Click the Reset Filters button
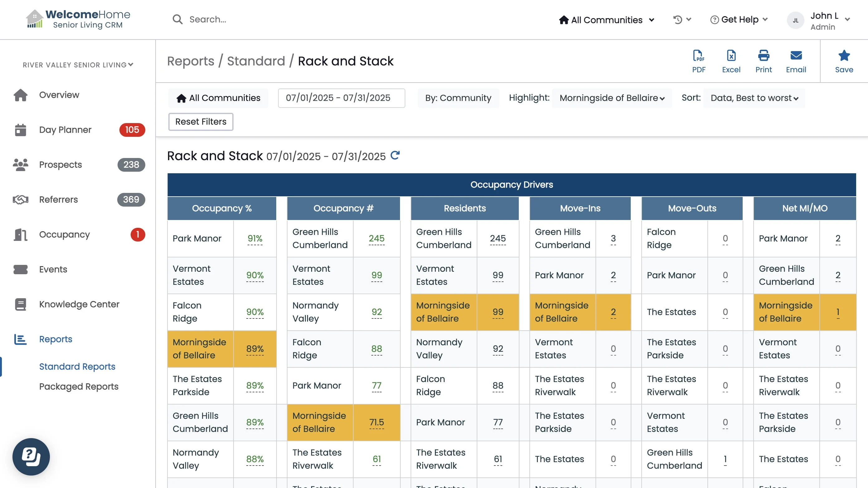This screenshot has height=488, width=868. (x=200, y=122)
